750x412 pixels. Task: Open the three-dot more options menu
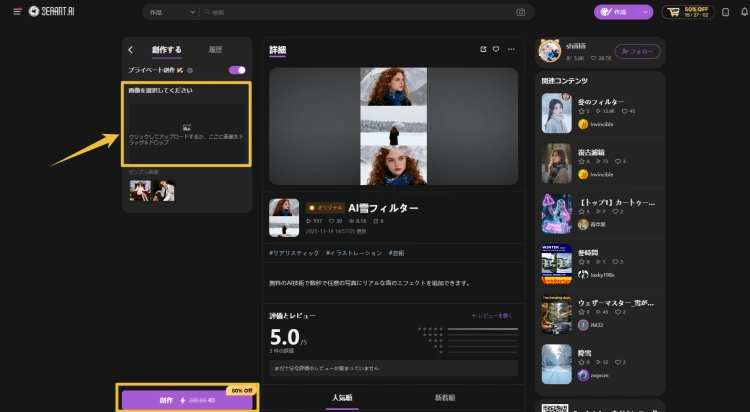pyautogui.click(x=511, y=49)
